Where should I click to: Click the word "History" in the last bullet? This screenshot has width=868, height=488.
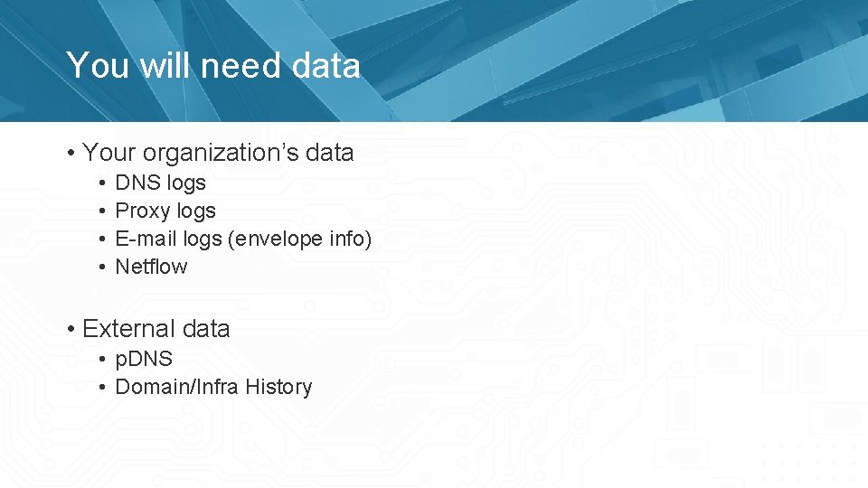point(278,387)
